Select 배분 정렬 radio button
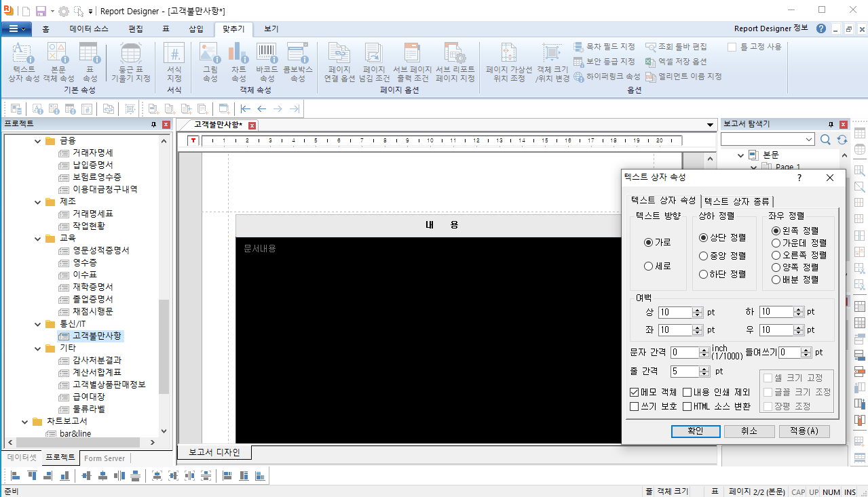 [x=776, y=279]
